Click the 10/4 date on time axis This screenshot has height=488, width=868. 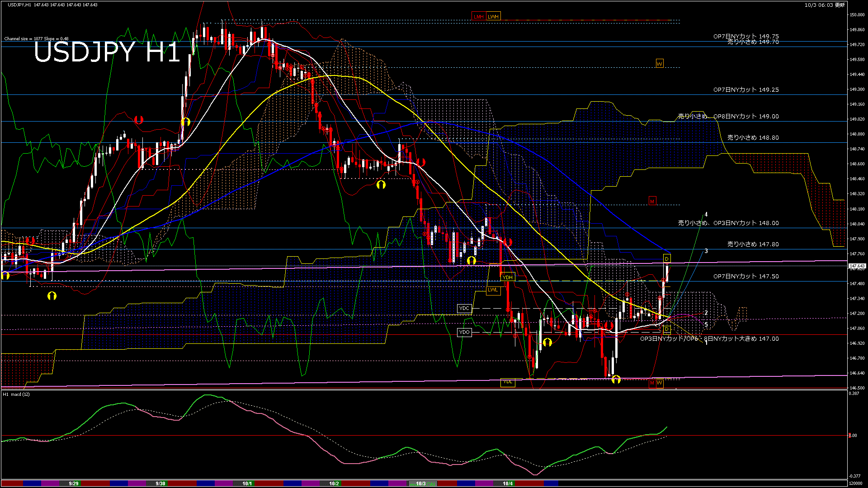click(508, 483)
